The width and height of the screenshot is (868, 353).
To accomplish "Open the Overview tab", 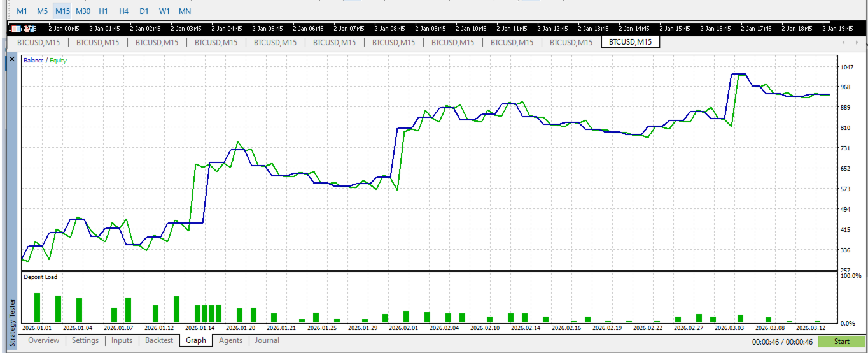I will tap(43, 340).
